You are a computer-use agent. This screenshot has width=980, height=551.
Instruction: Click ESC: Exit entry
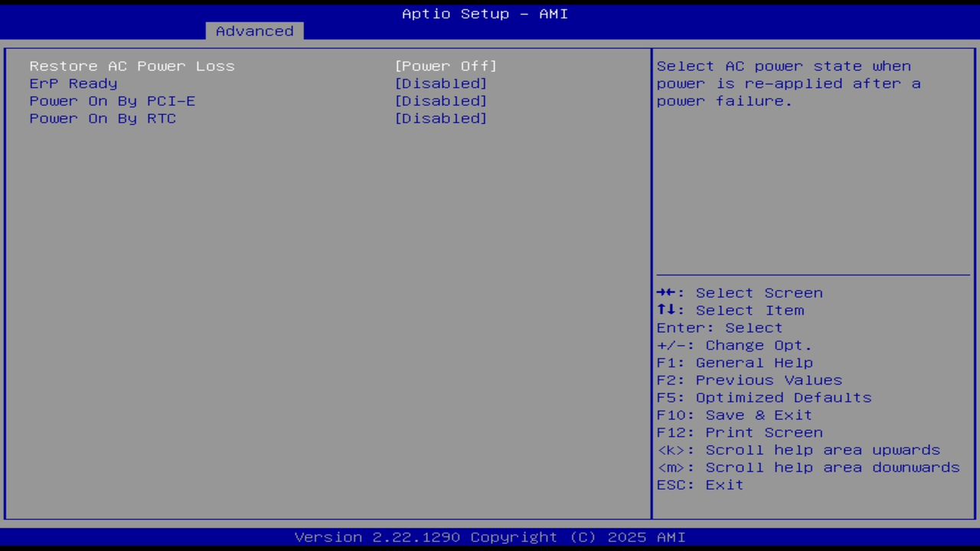coord(700,484)
